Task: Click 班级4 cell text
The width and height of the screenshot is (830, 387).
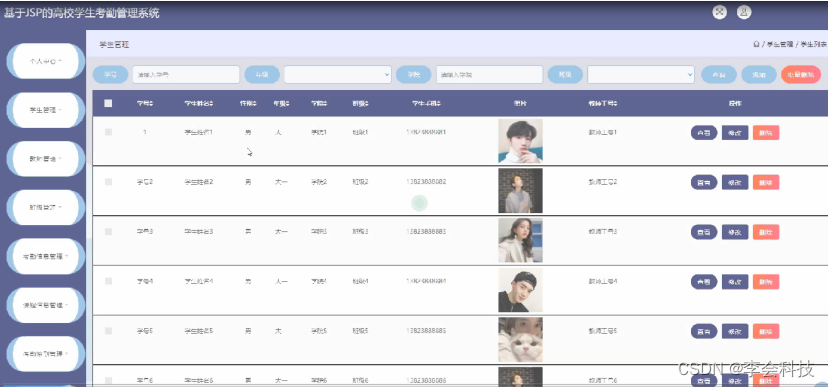Action: tap(360, 281)
